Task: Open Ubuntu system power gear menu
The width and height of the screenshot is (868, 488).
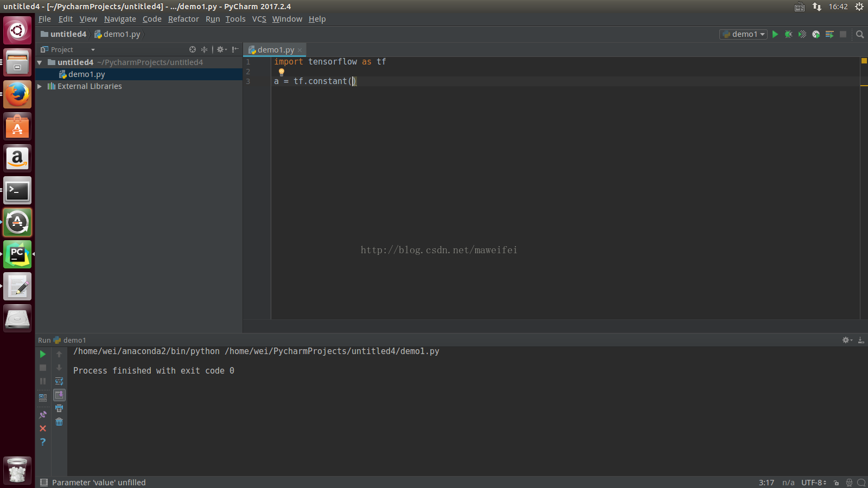Action: click(x=859, y=7)
